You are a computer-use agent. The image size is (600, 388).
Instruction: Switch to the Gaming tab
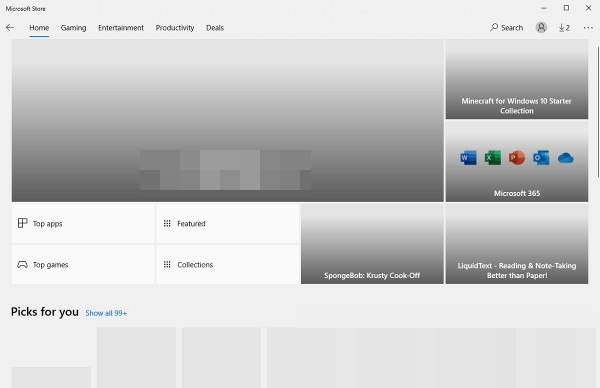point(73,28)
